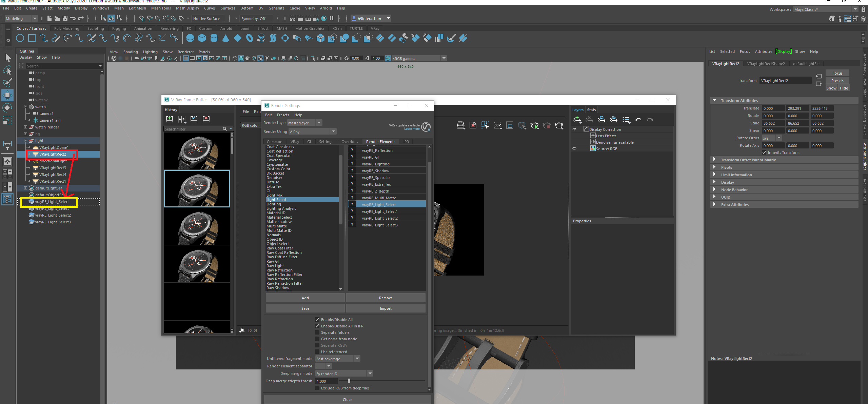Click the Remove button for render elements

386,298
